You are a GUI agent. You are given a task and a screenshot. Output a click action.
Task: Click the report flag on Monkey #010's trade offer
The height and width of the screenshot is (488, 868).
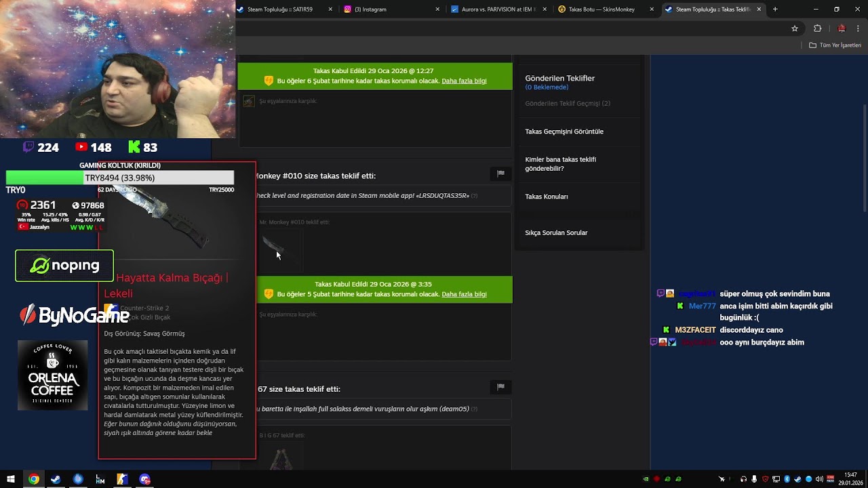[x=500, y=174]
